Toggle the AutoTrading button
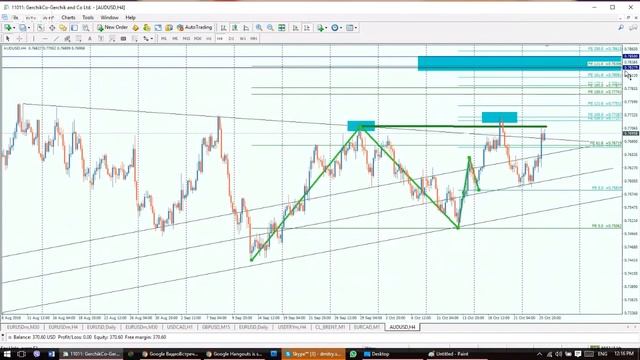The height and width of the screenshot is (360, 640). (194, 28)
